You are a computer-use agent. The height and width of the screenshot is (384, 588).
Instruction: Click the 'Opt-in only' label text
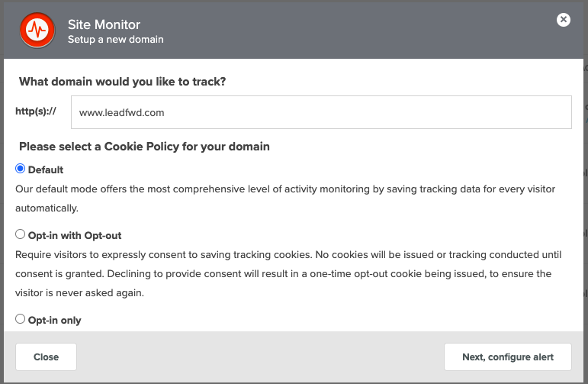coord(54,320)
